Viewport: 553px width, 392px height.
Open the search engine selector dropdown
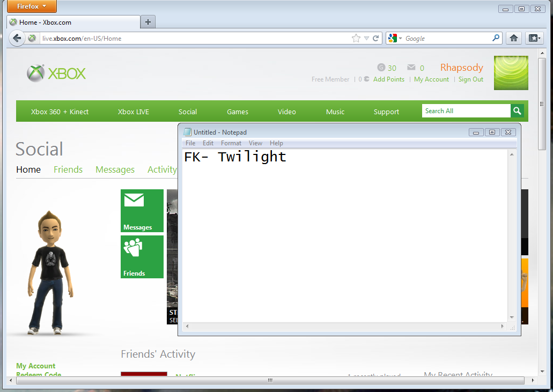click(395, 38)
